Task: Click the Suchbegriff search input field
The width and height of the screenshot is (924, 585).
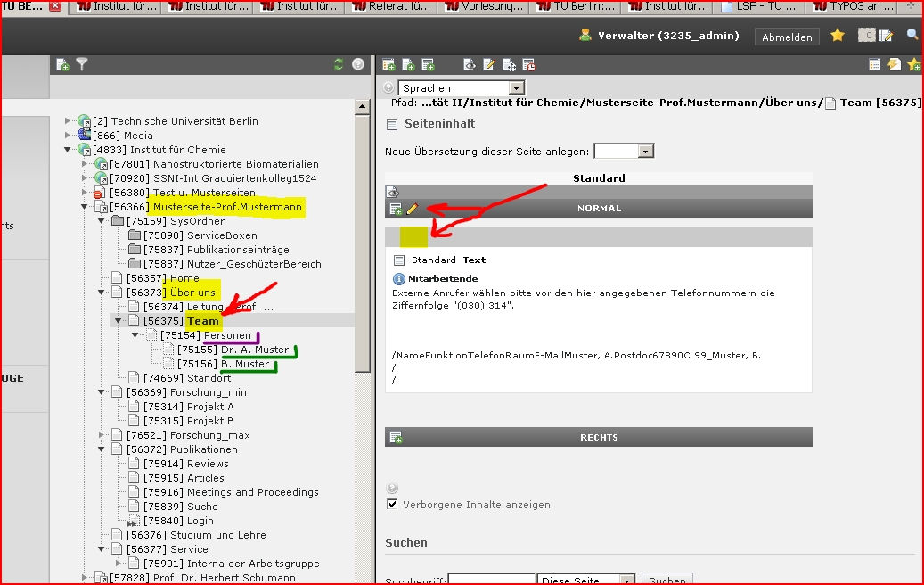Action: (491, 581)
